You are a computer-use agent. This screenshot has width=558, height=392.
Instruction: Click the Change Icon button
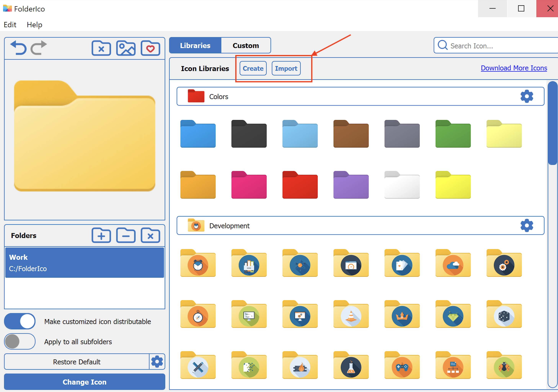click(x=85, y=382)
